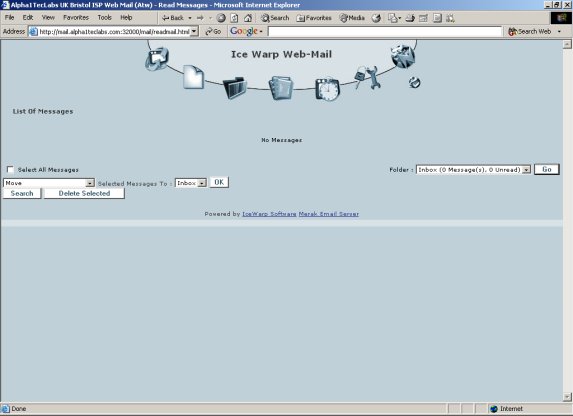Viewport: 573px width, 416px height.
Task: Stop page loading in the browser toolbar
Action: pos(221,18)
